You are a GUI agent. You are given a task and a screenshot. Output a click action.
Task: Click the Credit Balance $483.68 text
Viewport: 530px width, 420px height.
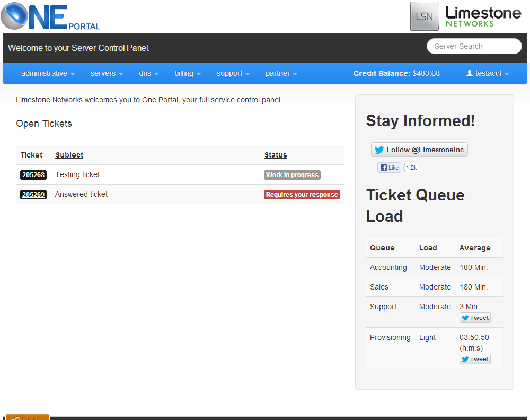point(396,73)
